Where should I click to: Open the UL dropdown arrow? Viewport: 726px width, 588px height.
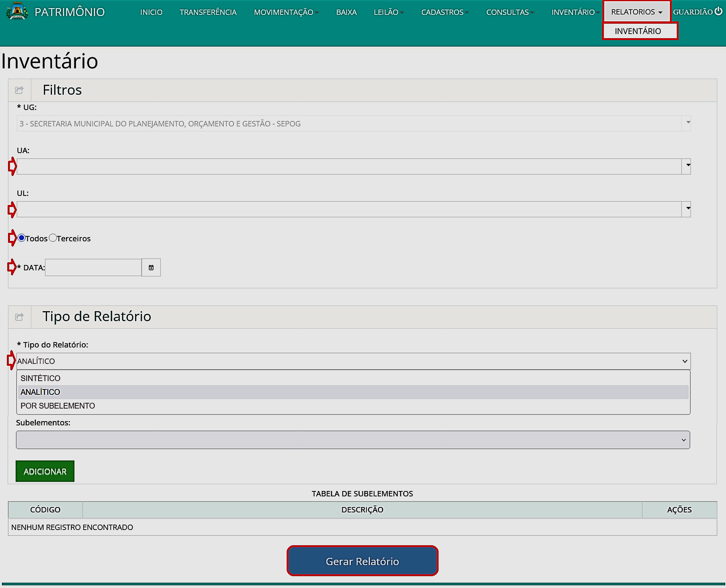click(687, 209)
